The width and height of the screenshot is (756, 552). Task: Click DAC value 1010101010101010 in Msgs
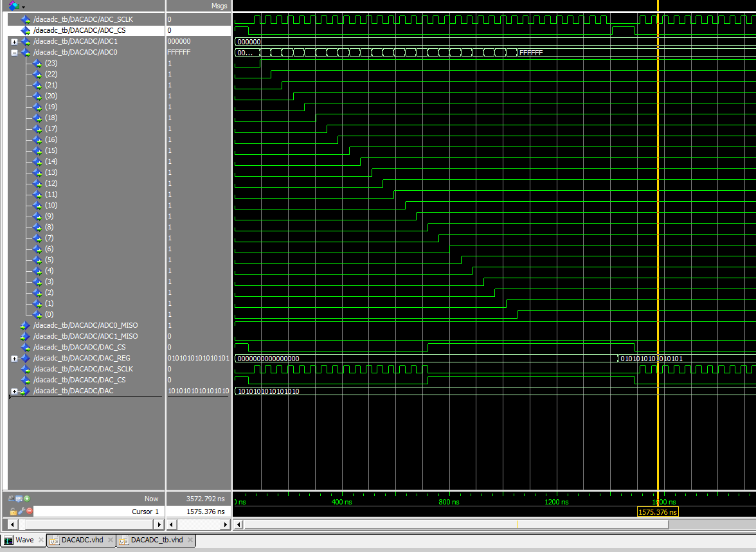pos(198,391)
